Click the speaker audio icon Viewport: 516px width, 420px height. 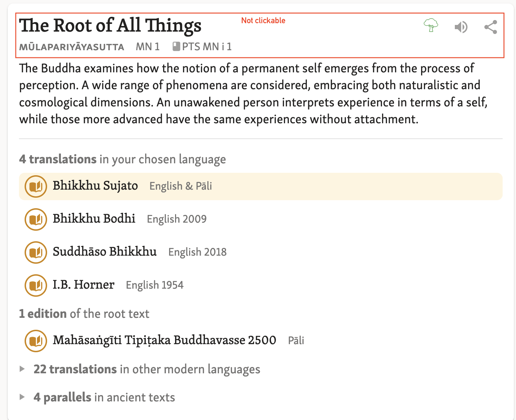pos(461,27)
